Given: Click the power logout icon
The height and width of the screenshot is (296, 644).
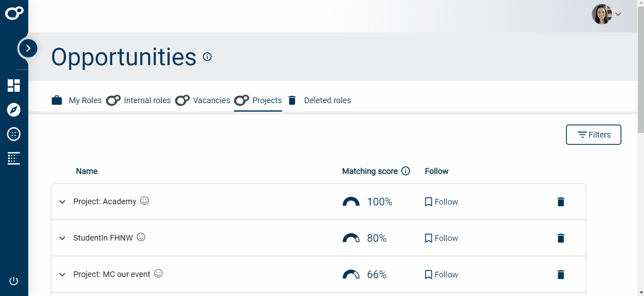Looking at the screenshot, I should (14, 281).
